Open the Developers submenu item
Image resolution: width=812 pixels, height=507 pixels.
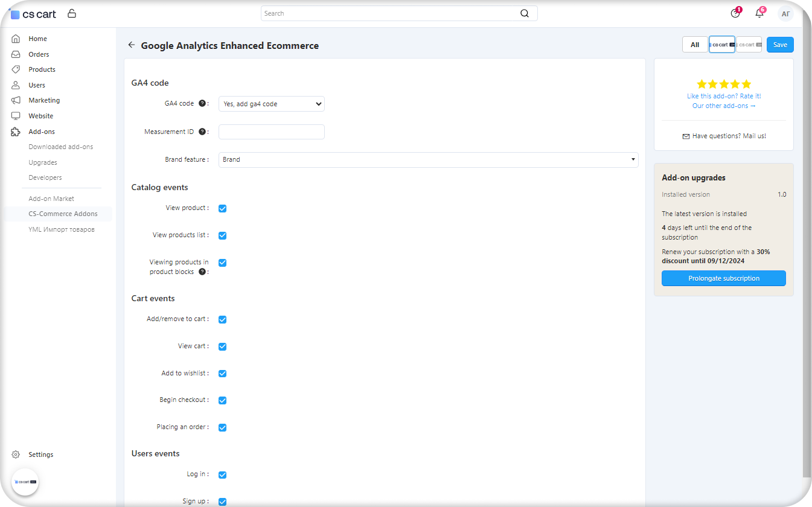tap(45, 177)
